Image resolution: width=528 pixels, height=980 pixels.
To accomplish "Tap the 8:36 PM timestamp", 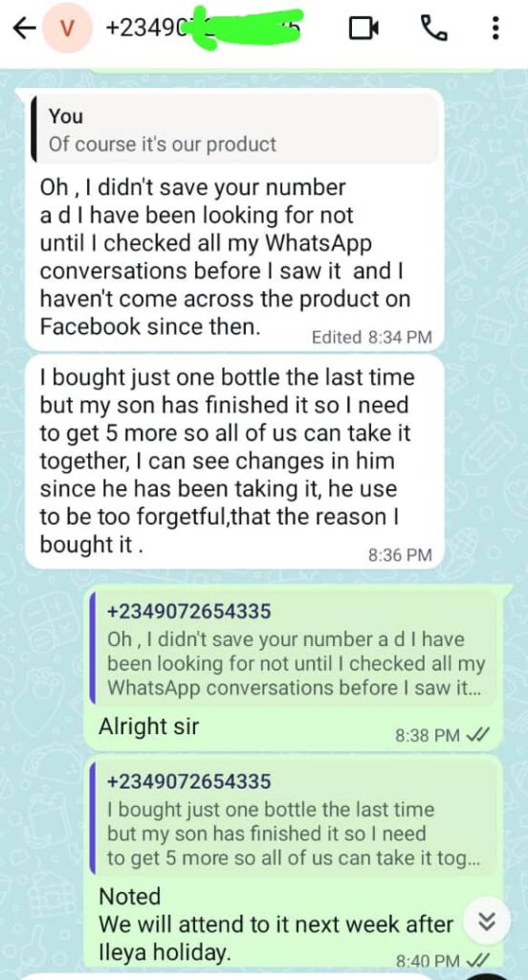I will (401, 555).
